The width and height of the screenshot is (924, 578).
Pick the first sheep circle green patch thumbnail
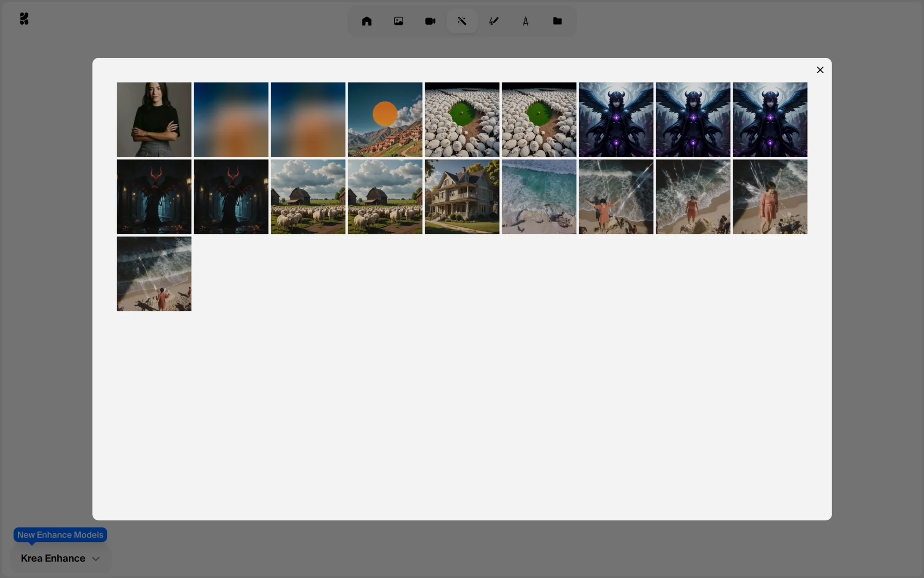point(462,119)
